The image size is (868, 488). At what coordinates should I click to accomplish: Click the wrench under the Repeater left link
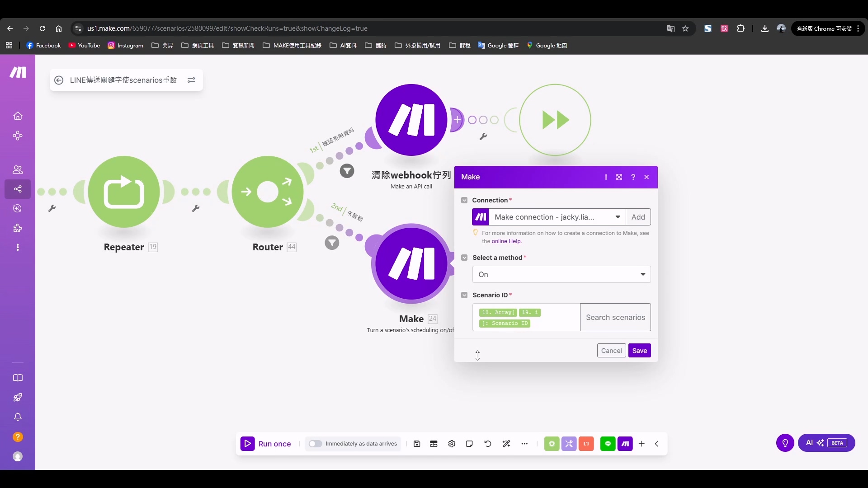point(52,208)
